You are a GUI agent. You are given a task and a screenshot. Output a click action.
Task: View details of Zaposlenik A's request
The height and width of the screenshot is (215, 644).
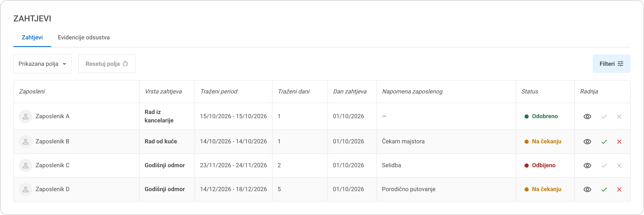pos(587,117)
